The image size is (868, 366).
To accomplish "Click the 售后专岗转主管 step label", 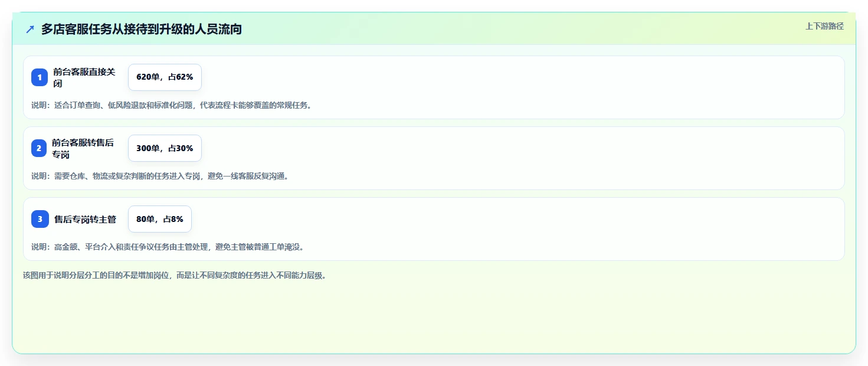I will (x=85, y=219).
